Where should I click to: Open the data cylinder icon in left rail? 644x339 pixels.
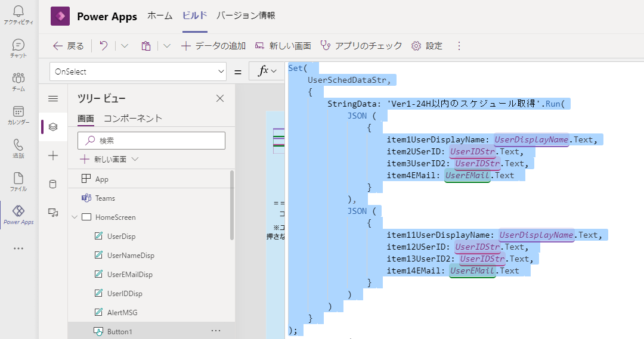click(x=53, y=184)
